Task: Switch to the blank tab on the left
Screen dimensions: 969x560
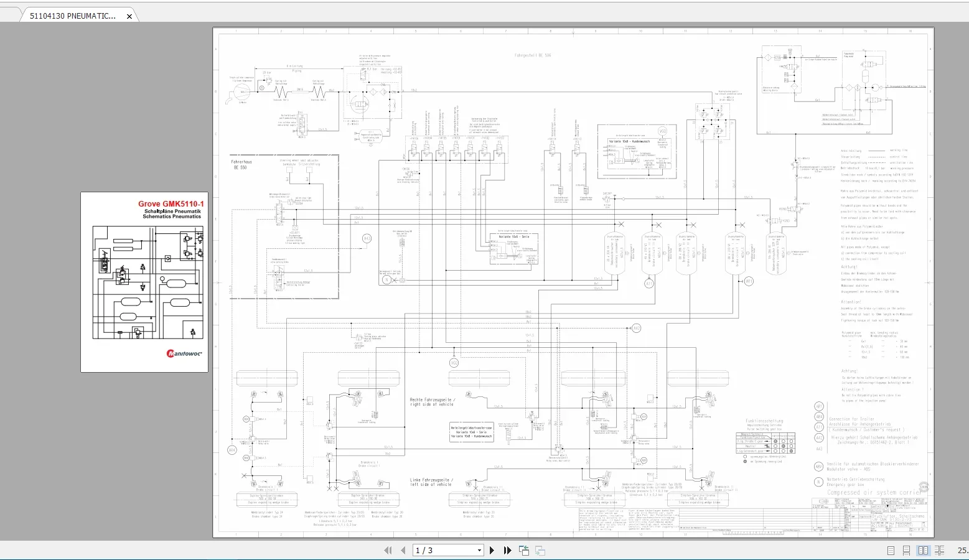Action: 10,16
